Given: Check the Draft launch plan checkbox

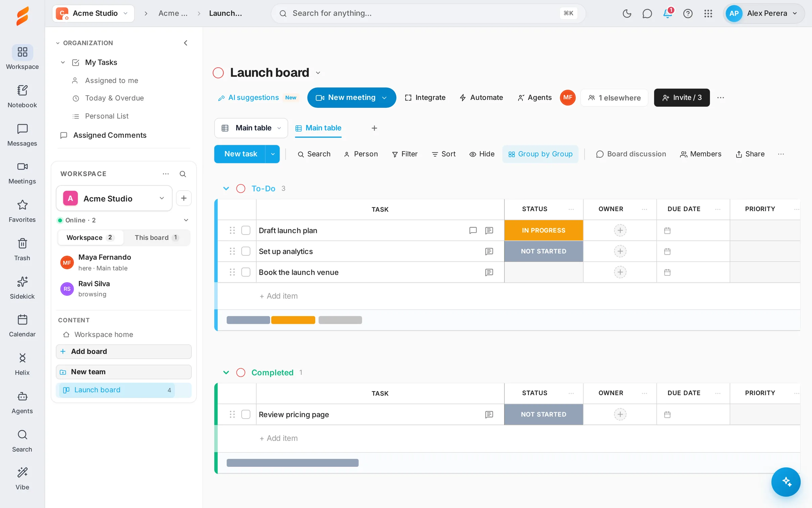Looking at the screenshot, I should 246,230.
